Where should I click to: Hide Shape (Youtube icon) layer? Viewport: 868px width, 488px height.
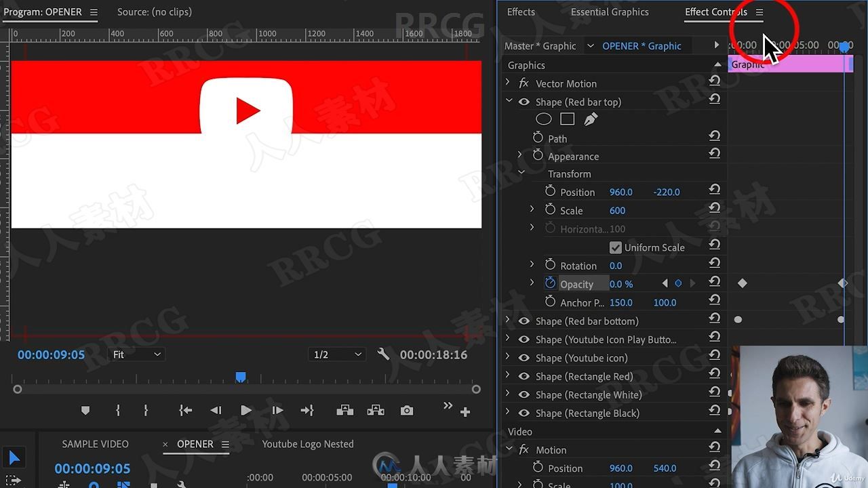click(524, 358)
